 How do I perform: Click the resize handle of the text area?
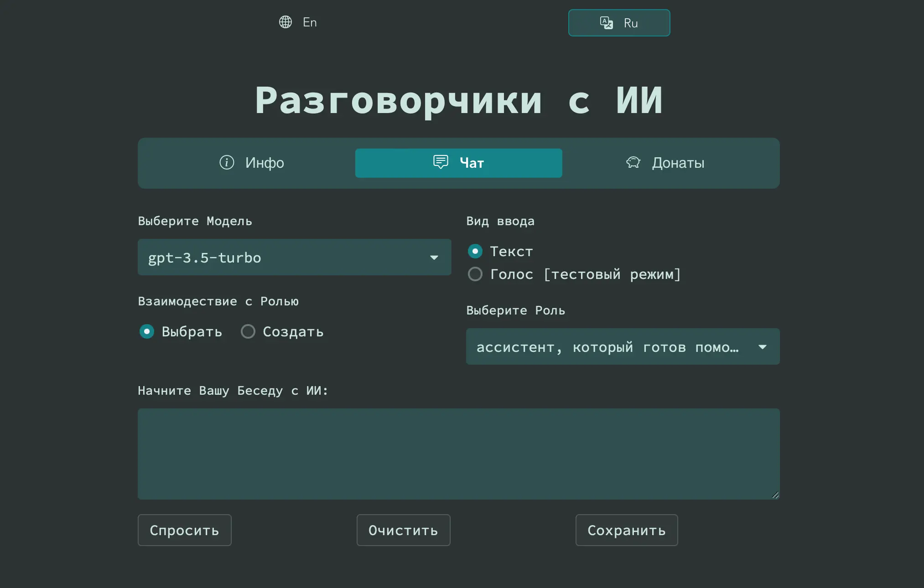click(775, 495)
